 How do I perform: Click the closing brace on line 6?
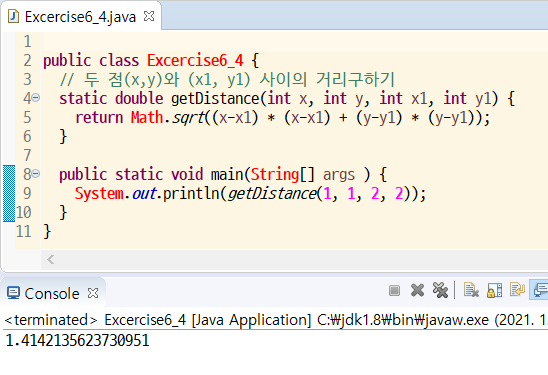(63, 136)
